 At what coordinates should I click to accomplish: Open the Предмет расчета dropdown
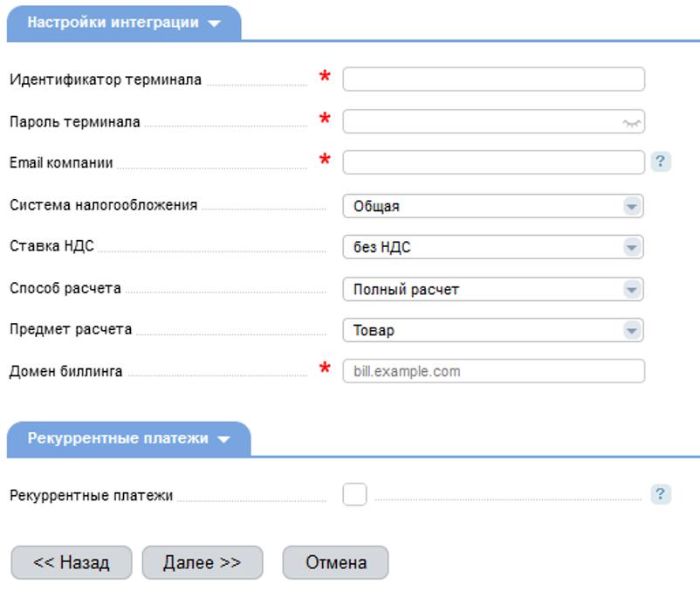(x=493, y=330)
